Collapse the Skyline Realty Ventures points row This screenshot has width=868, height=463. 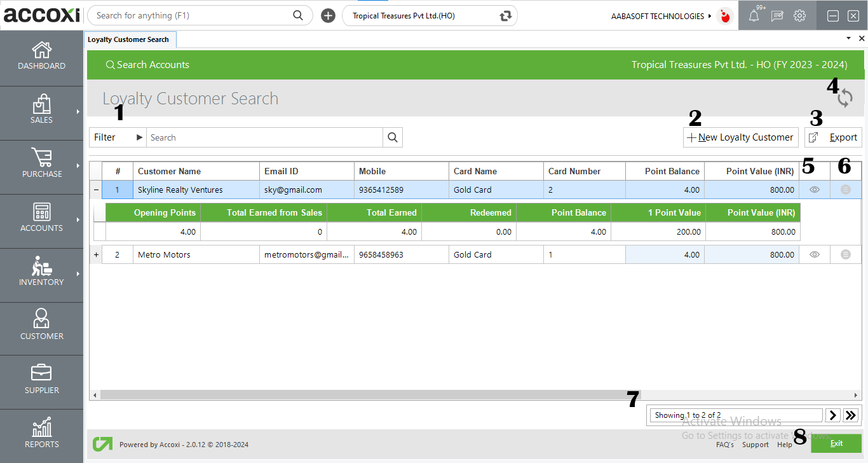(x=95, y=190)
